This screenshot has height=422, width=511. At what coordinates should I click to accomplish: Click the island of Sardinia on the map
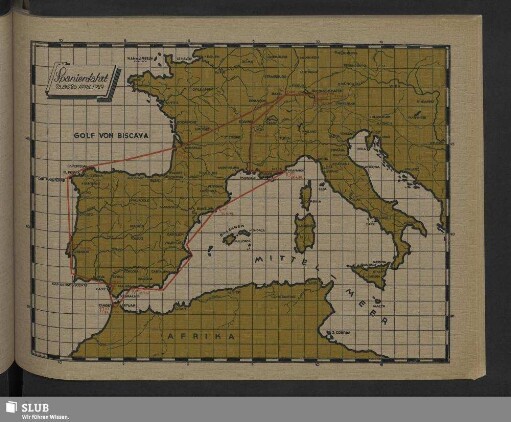pos(305,233)
